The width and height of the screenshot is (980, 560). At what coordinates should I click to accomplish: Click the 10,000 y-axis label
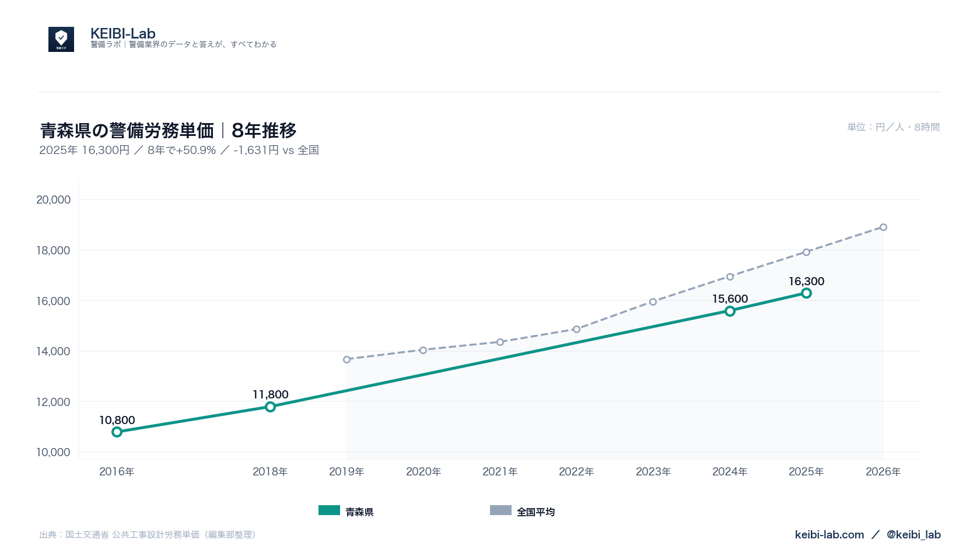[x=53, y=452]
